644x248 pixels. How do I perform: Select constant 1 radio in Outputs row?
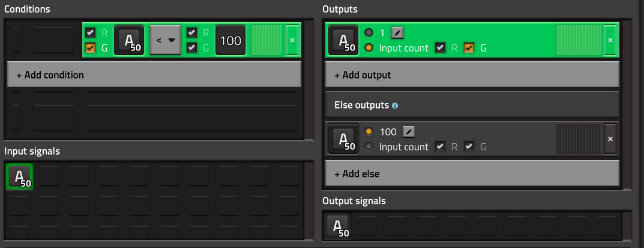pyautogui.click(x=369, y=33)
